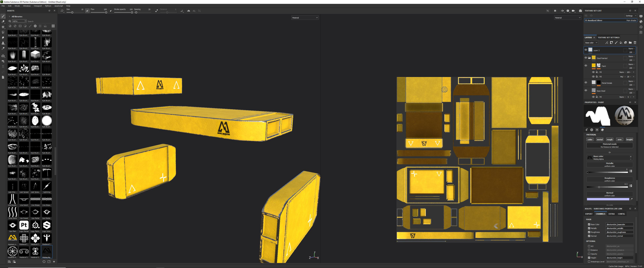Image resolution: width=644 pixels, height=268 pixels.
Task: Select the Eraser tool in left toolbar
Action: point(3,22)
